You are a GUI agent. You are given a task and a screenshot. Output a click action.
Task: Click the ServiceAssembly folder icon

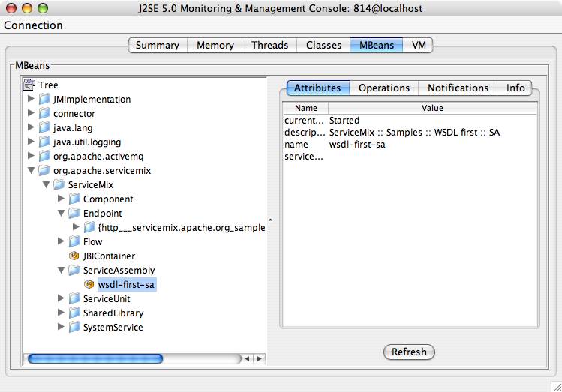tap(74, 271)
